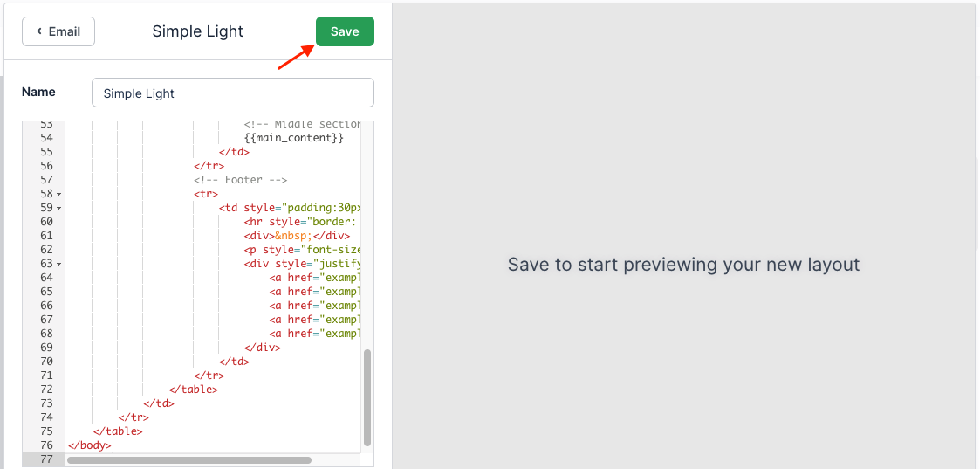Click the </div> tag on line 69
Screen dimensions: 980x469
pyautogui.click(x=263, y=347)
